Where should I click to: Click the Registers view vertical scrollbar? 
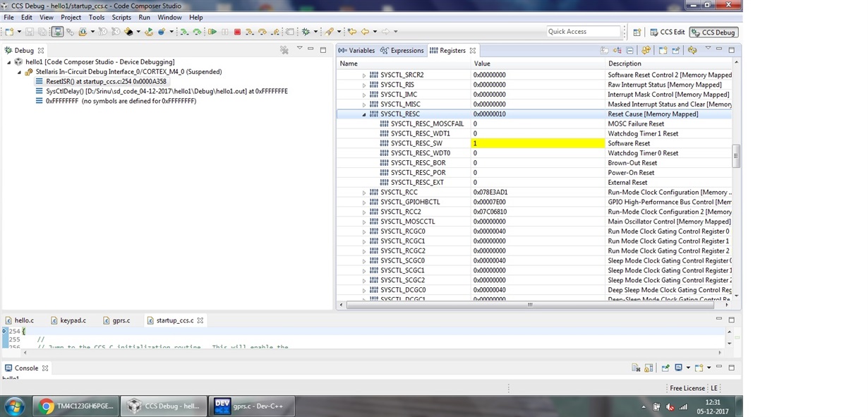click(736, 157)
